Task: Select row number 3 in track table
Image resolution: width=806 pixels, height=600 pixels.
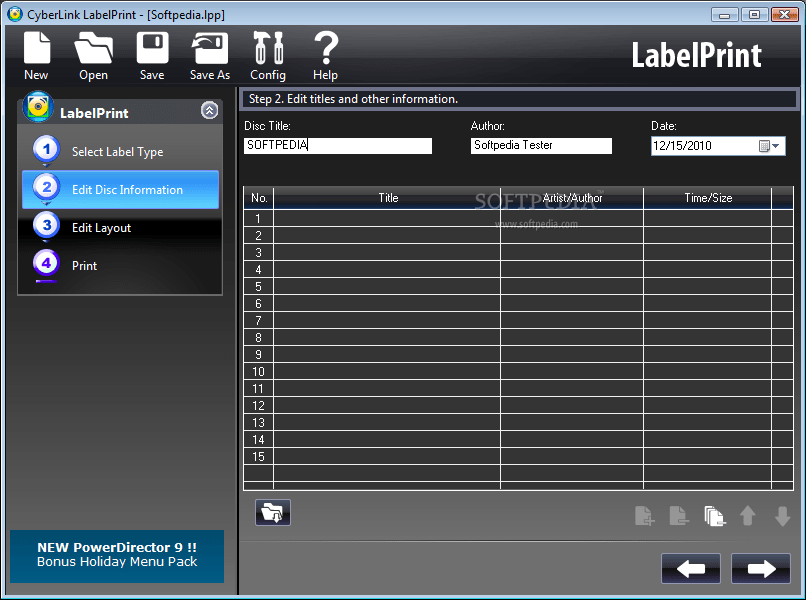Action: pos(518,252)
